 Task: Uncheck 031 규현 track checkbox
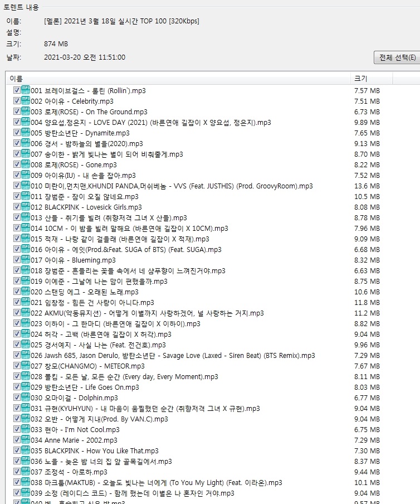pyautogui.click(x=17, y=409)
